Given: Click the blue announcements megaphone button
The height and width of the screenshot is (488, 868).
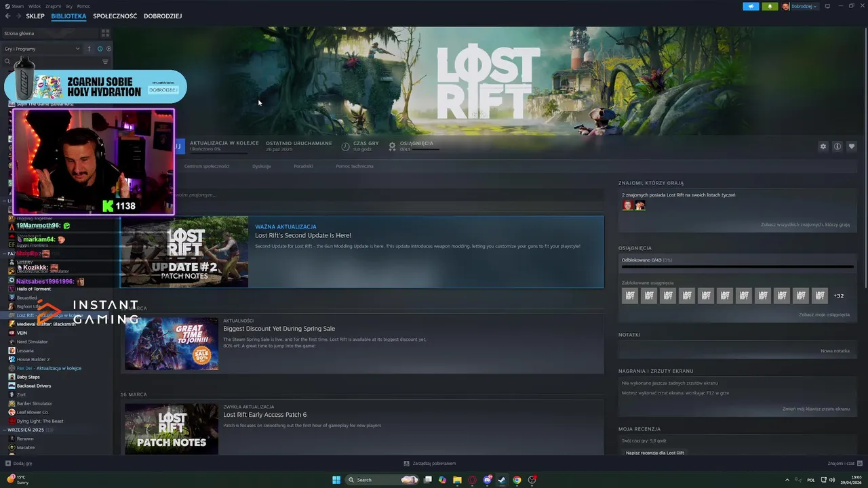Looking at the screenshot, I should pyautogui.click(x=751, y=6).
